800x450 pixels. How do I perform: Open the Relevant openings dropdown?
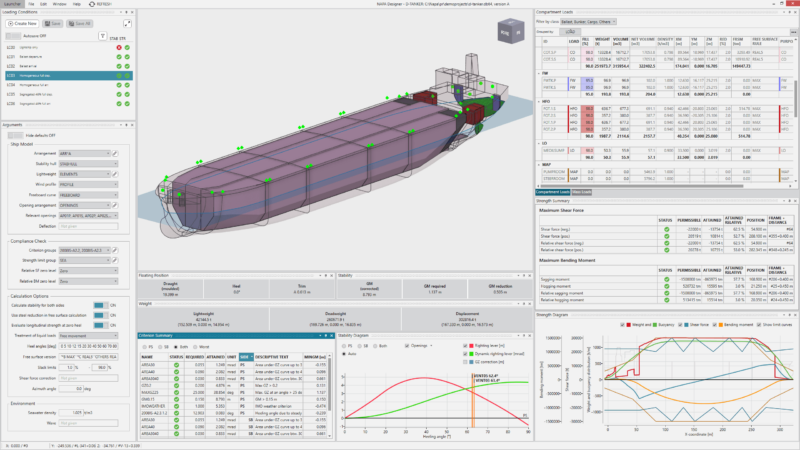click(x=88, y=215)
